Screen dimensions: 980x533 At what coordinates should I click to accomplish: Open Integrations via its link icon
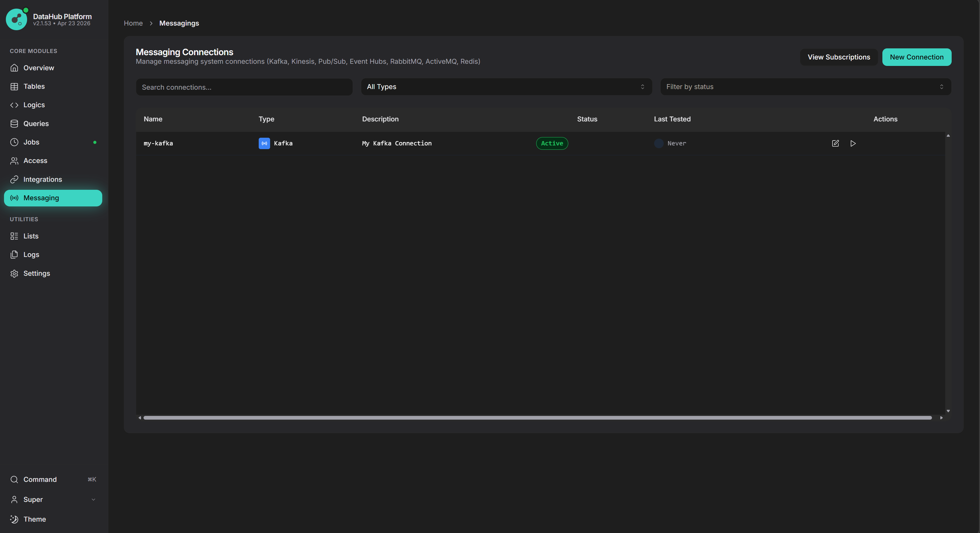coord(14,179)
